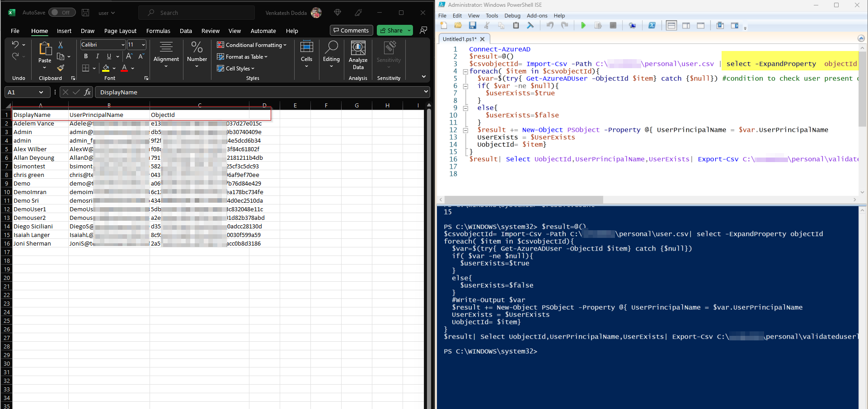868x409 pixels.
Task: Click Analyze Data in Excel ribbon
Action: pyautogui.click(x=358, y=55)
